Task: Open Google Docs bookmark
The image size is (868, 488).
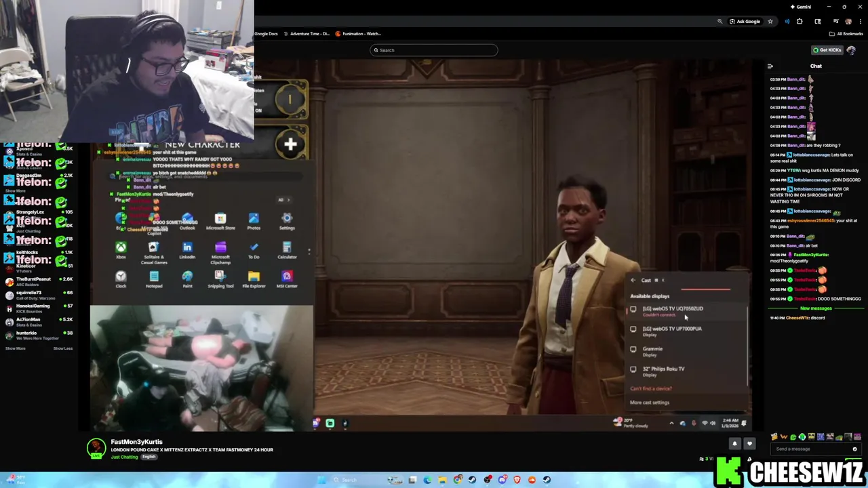Action: pos(266,34)
